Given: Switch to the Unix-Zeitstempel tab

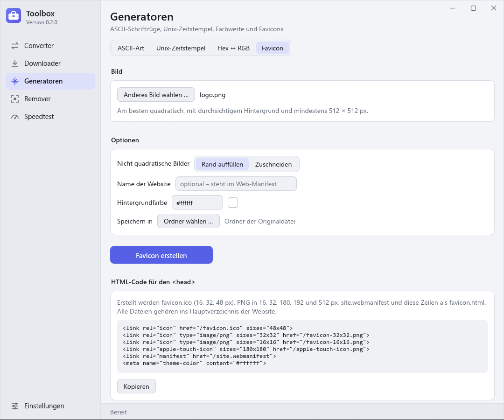Looking at the screenshot, I should (x=181, y=48).
